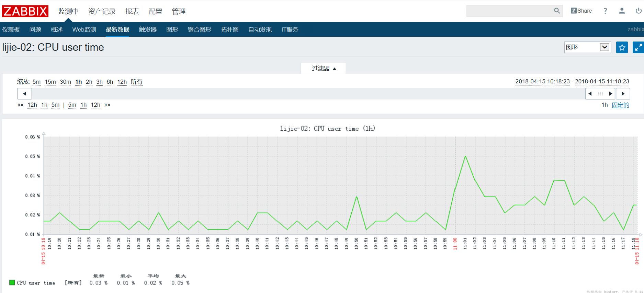Toggle fullscreen mode icon

[638, 47]
